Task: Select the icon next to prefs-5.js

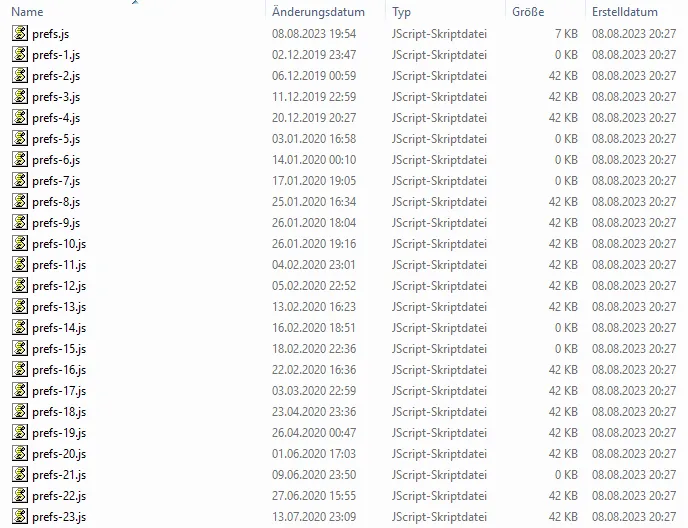Action: pyautogui.click(x=20, y=138)
